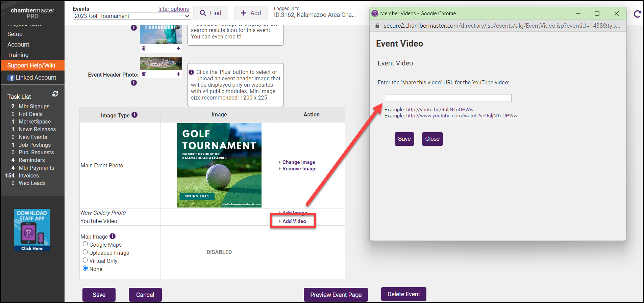This screenshot has height=303, width=644.
Task: Click trash icon under Event Header Photo
Action: [144, 74]
